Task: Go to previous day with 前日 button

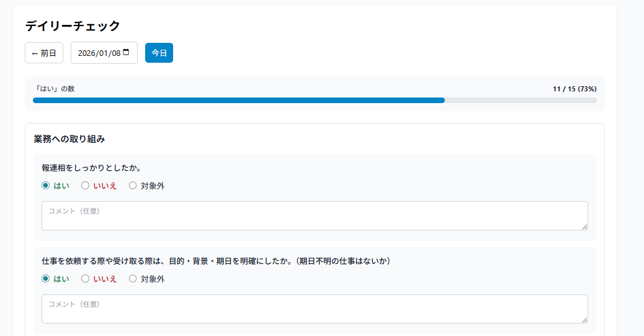Action: (44, 53)
